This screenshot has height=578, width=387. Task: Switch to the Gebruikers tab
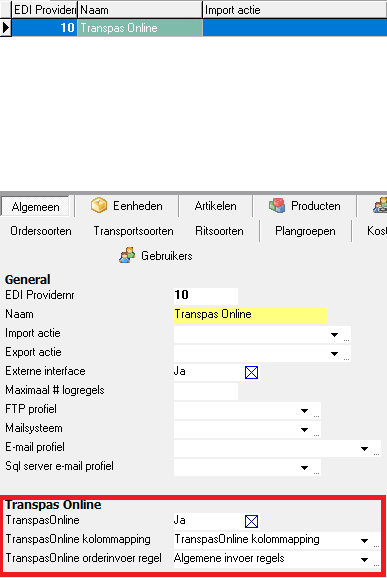point(156,255)
